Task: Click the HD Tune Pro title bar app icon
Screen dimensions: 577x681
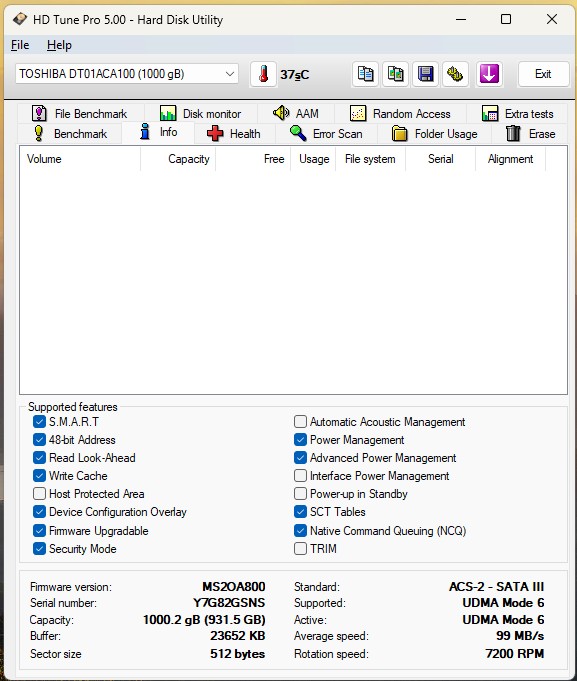Action: coord(20,20)
